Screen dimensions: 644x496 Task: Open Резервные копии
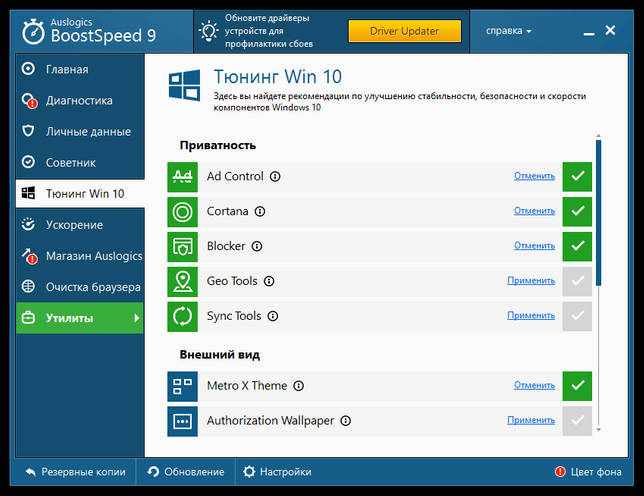click(x=75, y=472)
